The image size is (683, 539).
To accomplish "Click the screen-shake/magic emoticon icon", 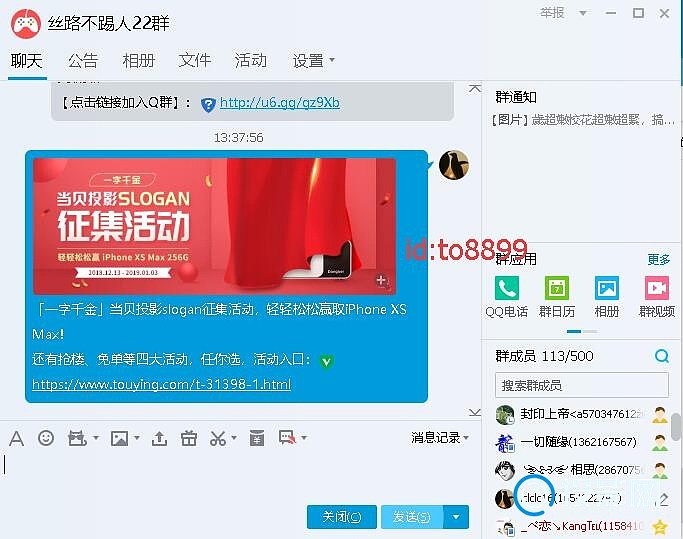I will click(x=77, y=438).
